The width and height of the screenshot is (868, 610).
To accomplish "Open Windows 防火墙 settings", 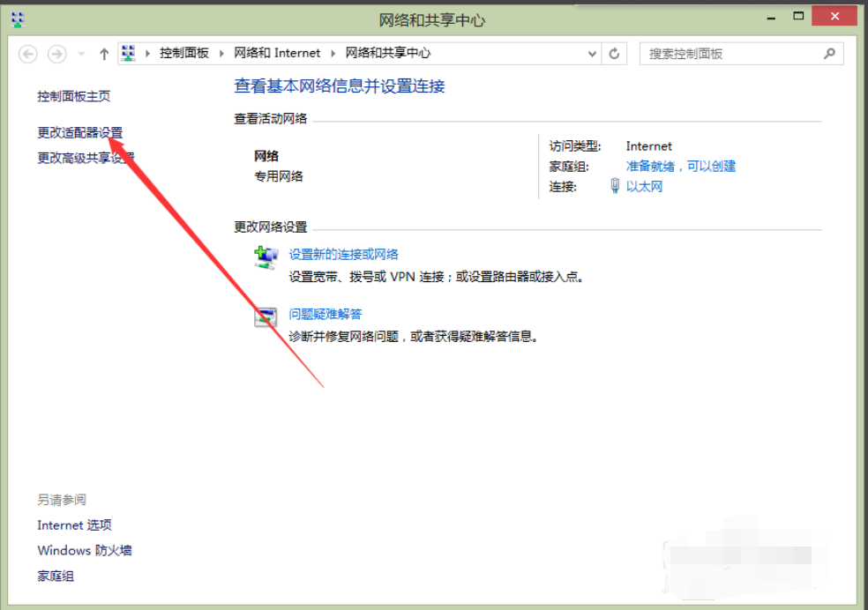I will point(84,550).
